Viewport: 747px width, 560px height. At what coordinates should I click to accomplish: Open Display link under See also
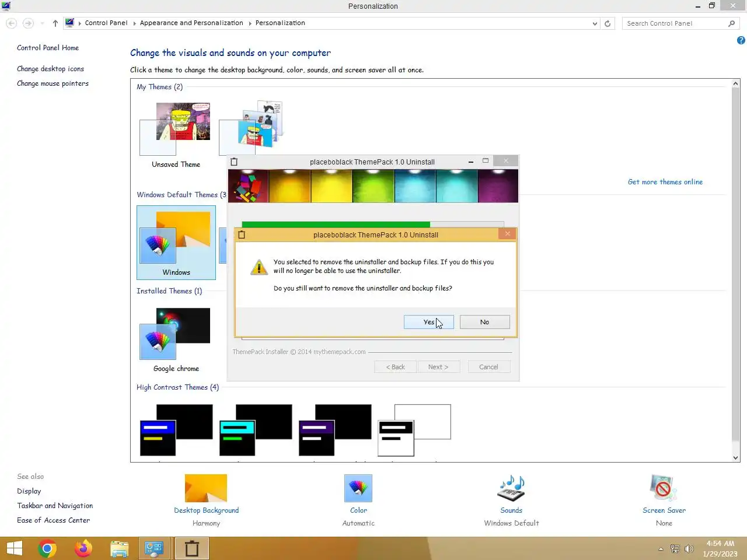(x=29, y=491)
